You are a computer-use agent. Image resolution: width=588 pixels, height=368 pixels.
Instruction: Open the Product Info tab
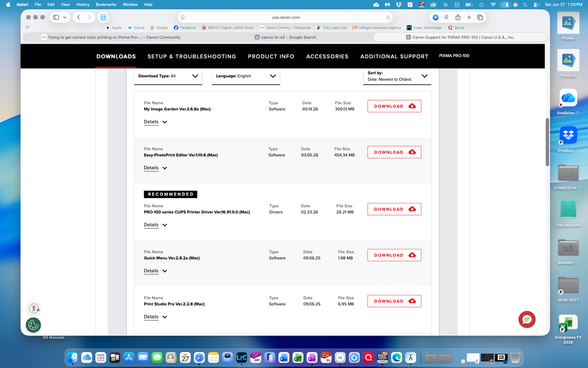tap(271, 57)
